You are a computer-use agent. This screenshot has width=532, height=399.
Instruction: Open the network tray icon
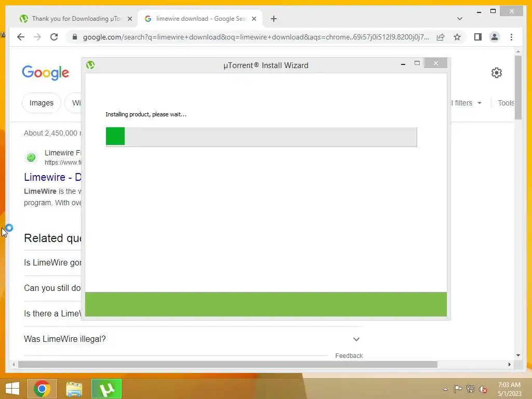tap(470, 389)
